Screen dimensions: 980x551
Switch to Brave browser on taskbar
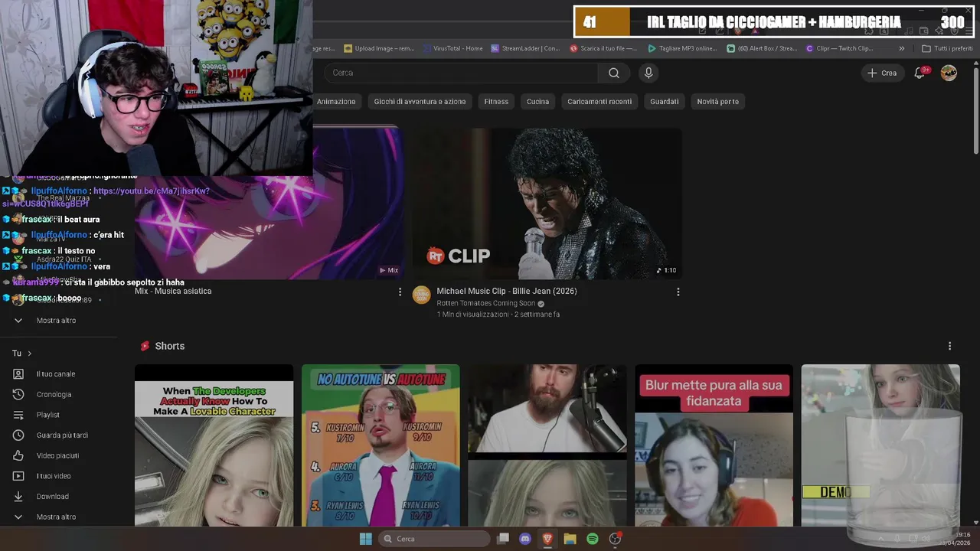(x=547, y=539)
